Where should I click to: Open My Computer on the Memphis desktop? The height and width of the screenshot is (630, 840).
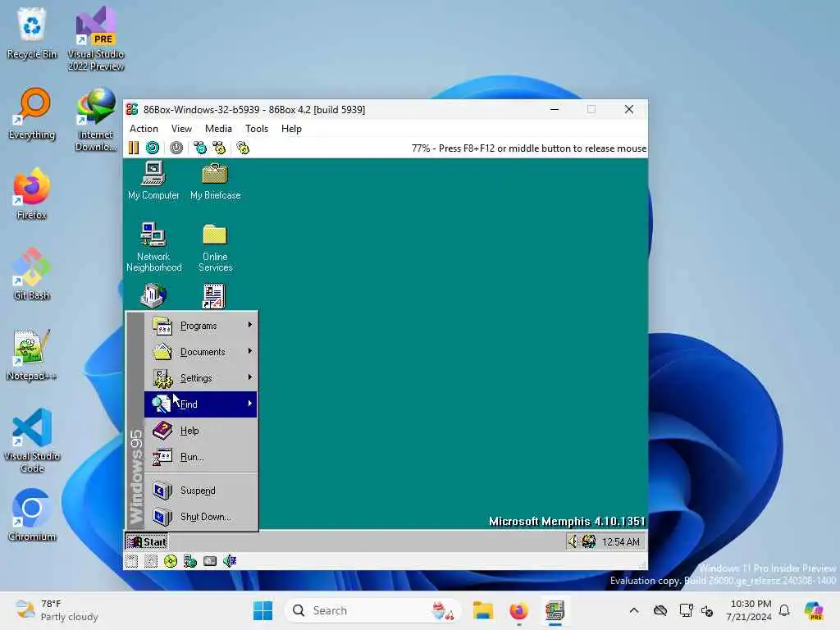[153, 181]
